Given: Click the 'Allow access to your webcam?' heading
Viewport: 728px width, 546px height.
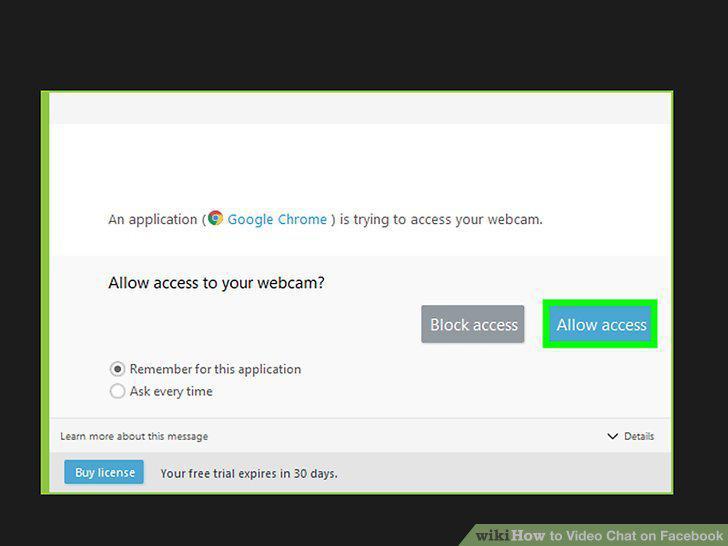Looking at the screenshot, I should [216, 283].
